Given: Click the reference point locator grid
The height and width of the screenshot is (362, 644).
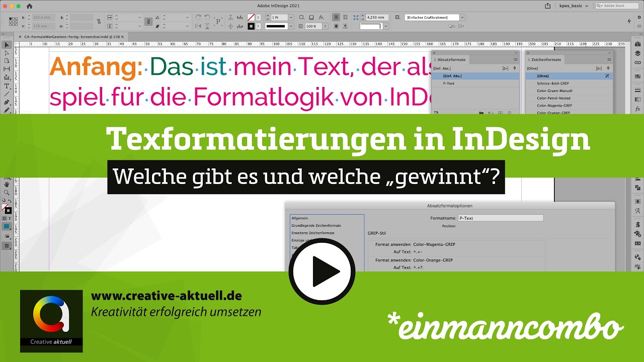Looking at the screenshot, I should pyautogui.click(x=14, y=21).
